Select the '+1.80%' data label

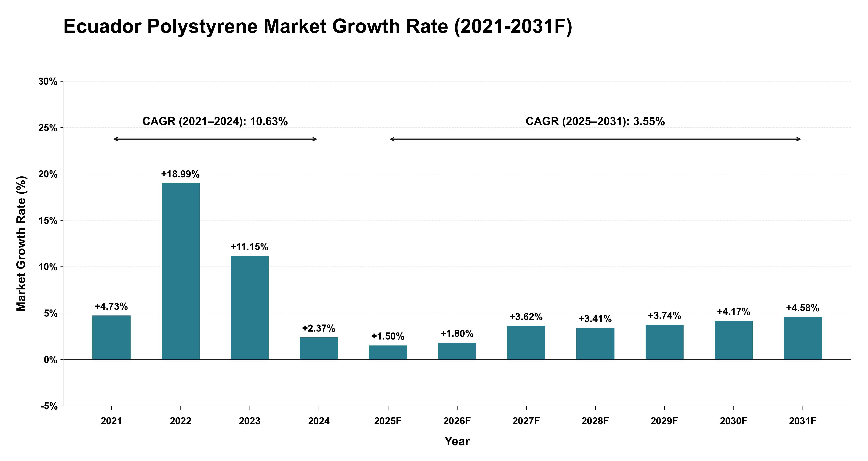(x=457, y=334)
